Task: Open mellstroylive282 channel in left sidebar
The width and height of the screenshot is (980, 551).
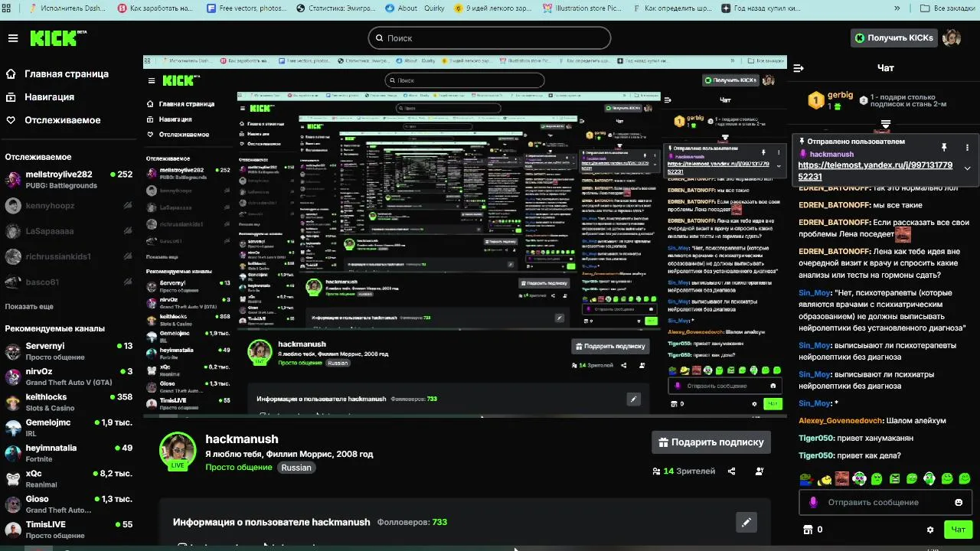Action: [x=69, y=180]
